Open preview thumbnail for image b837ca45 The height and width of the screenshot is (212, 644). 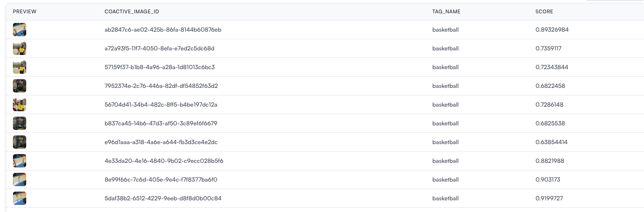click(20, 123)
